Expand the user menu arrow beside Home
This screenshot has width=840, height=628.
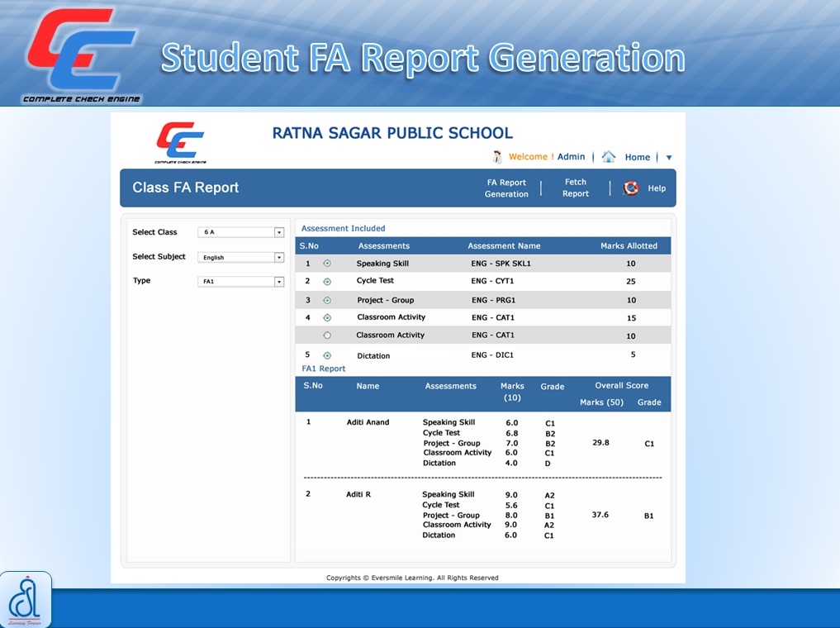(668, 158)
